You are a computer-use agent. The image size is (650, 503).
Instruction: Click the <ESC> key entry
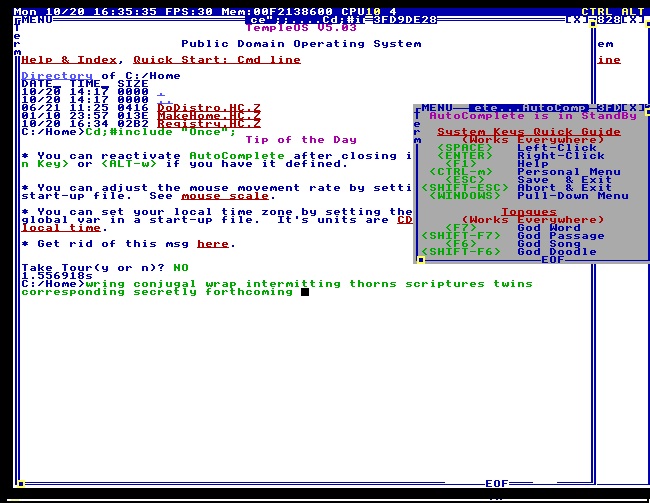465,180
